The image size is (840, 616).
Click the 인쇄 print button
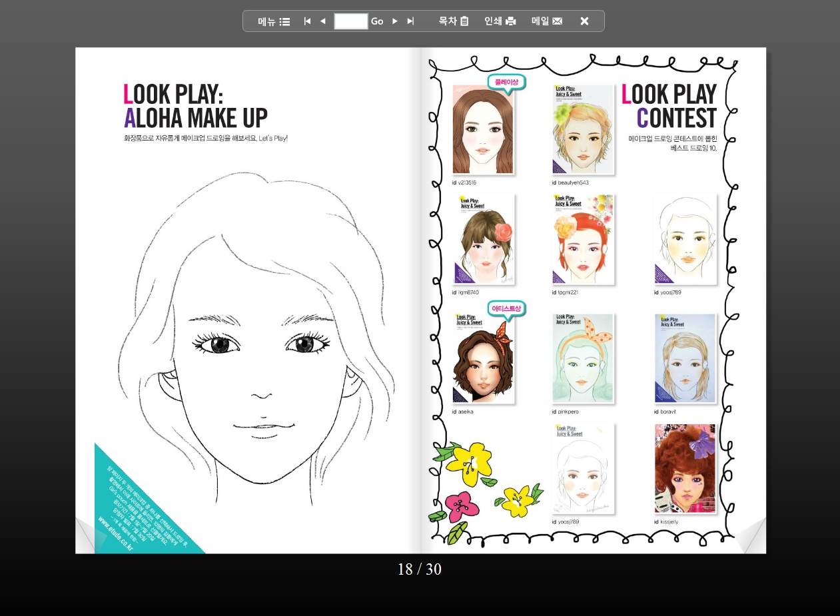[x=500, y=21]
